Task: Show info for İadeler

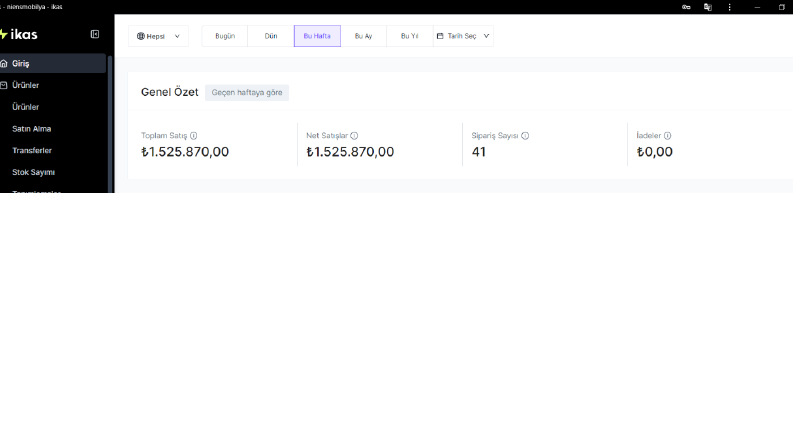Action: point(668,136)
